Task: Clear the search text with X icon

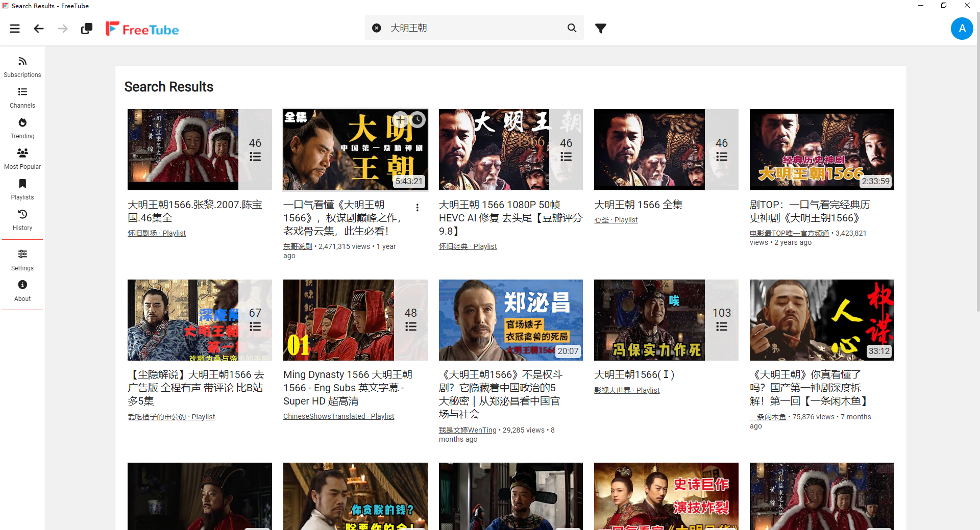Action: pos(376,28)
